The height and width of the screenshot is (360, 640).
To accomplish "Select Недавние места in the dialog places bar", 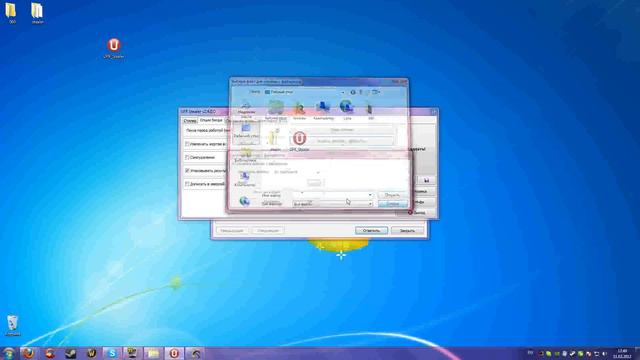I will coord(246,109).
